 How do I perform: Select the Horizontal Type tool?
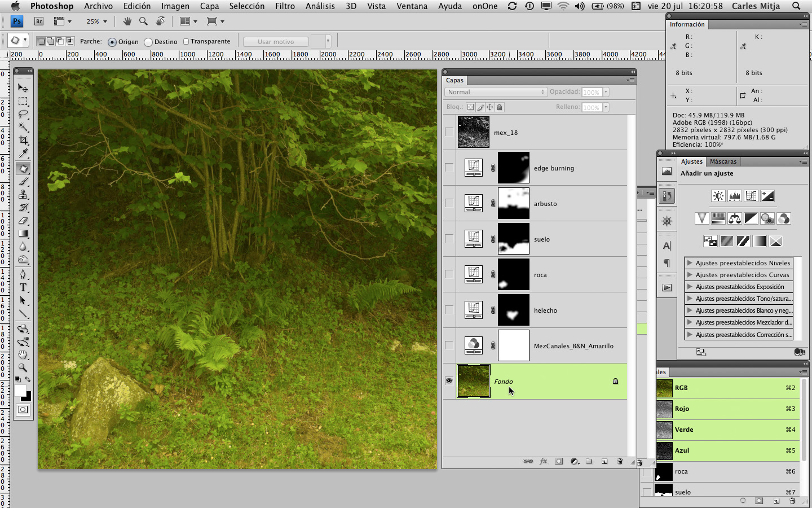[23, 287]
